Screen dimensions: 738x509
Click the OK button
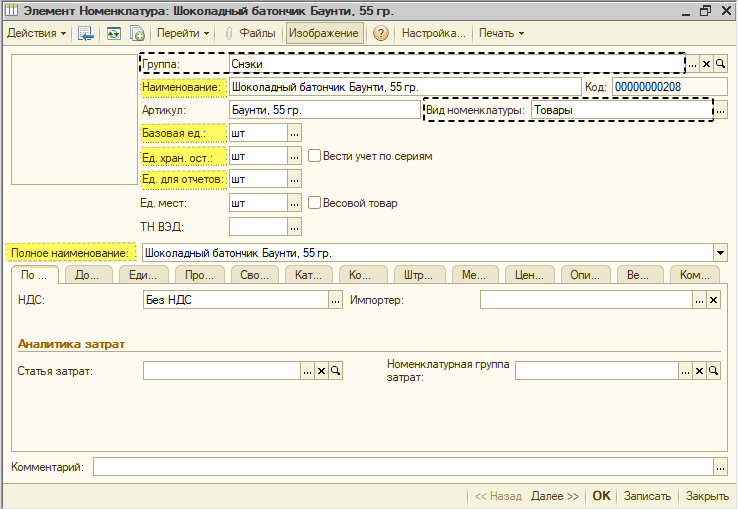pos(602,496)
